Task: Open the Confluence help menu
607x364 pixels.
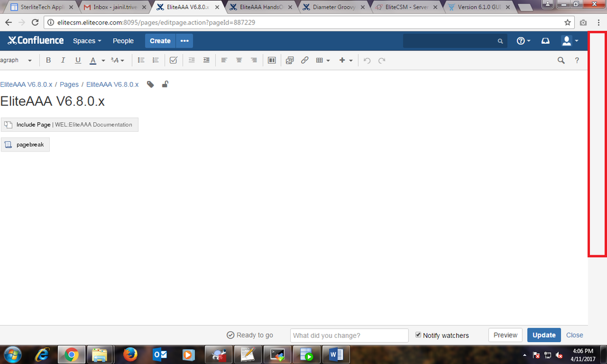Action: point(524,41)
